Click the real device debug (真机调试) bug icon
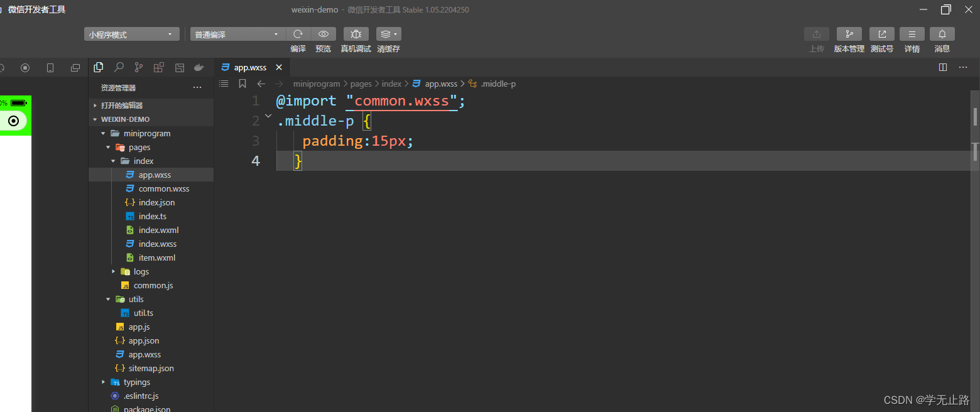Screen dimensions: 980x412 [x=356, y=34]
